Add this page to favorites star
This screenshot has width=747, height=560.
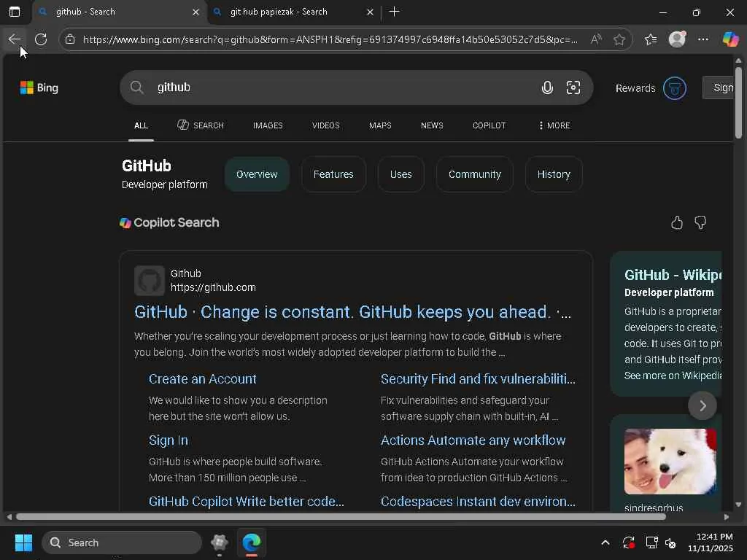click(x=619, y=39)
